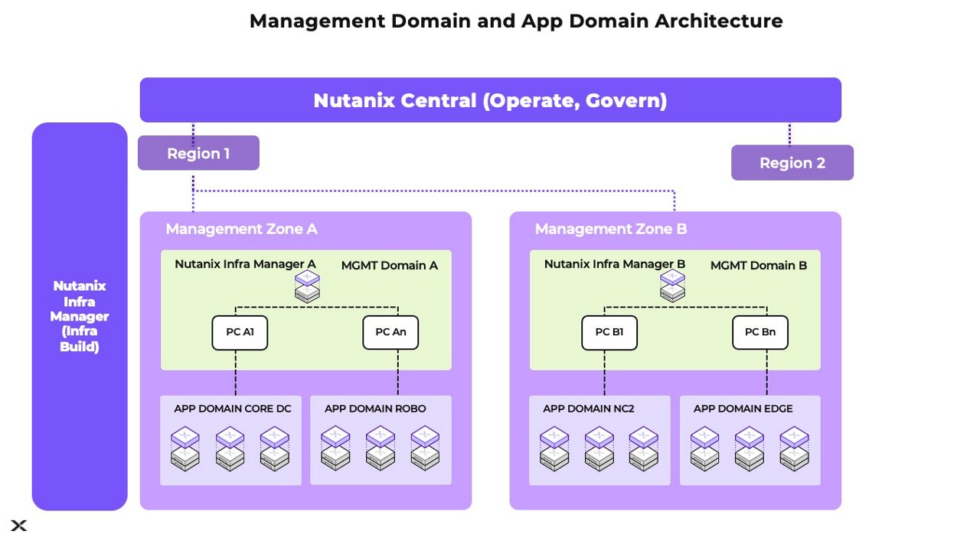The image size is (980, 541).
Task: Click the PC A1 node
Action: click(x=240, y=332)
